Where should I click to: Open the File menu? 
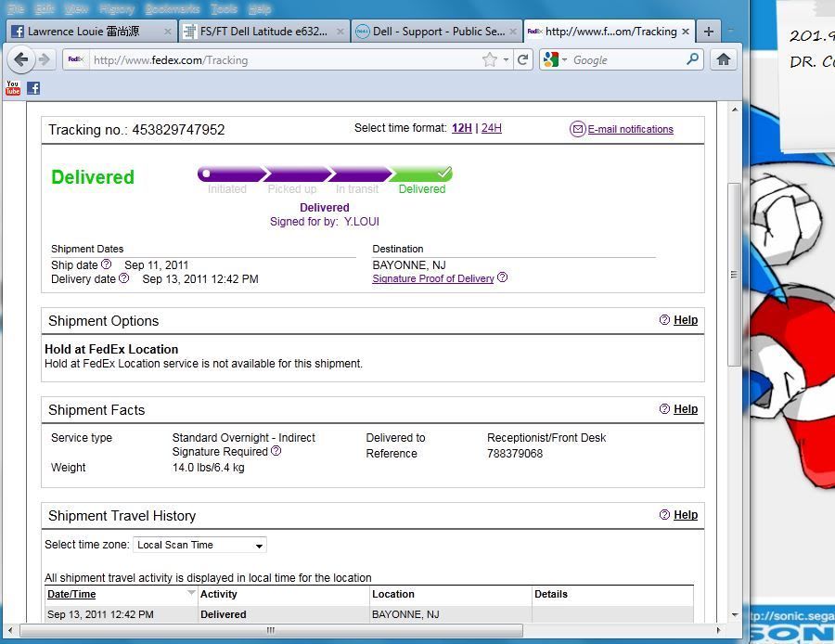[16, 8]
